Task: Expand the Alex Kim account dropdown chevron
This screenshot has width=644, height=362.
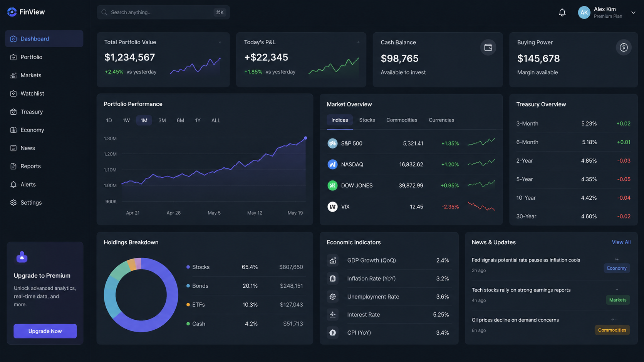Action: (x=633, y=13)
